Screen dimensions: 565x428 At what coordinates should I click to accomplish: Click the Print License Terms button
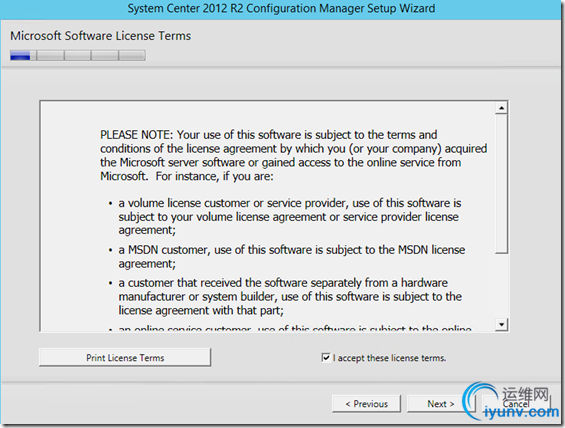click(x=125, y=357)
